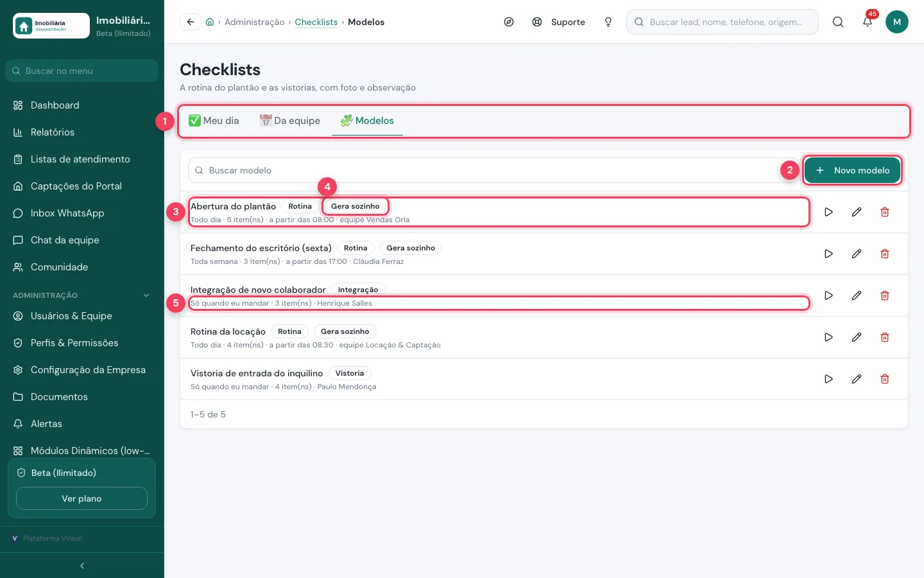The image size is (924, 578).
Task: Edit the Integração de novo colaborador model
Action: [857, 295]
